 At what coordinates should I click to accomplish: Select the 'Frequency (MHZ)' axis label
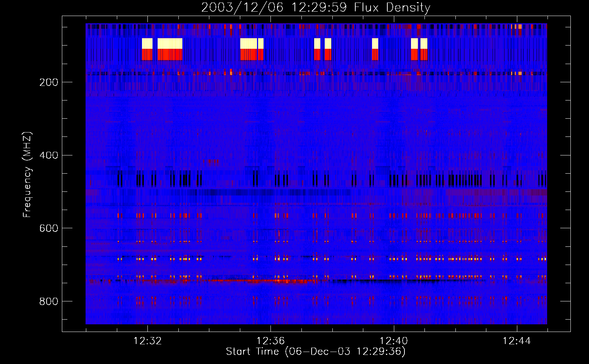27,175
